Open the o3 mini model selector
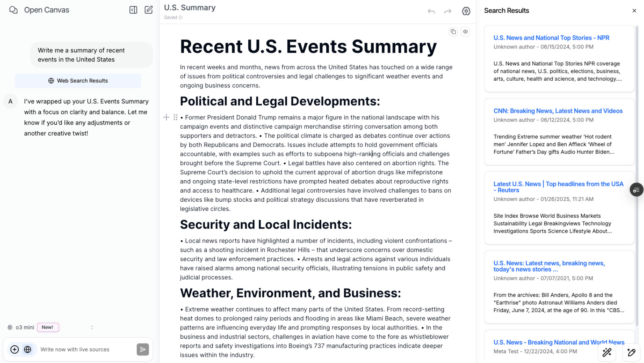 51,327
